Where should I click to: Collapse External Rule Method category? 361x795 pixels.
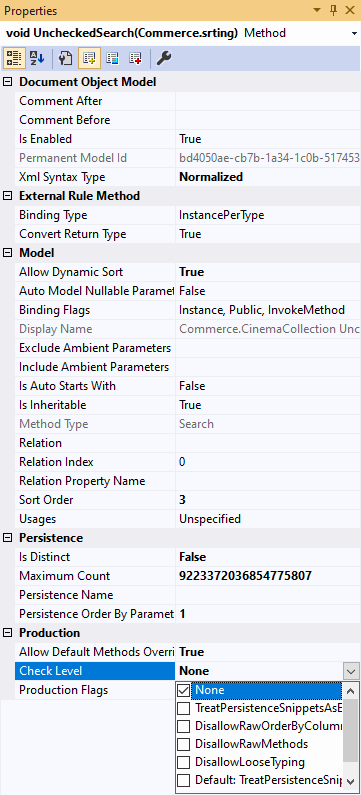[x=8, y=196]
